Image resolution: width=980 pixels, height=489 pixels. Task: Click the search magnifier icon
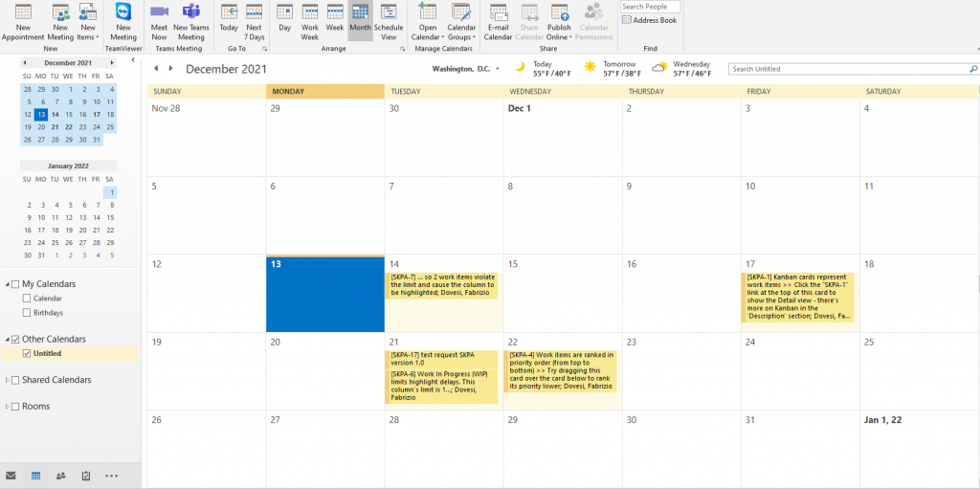[973, 69]
